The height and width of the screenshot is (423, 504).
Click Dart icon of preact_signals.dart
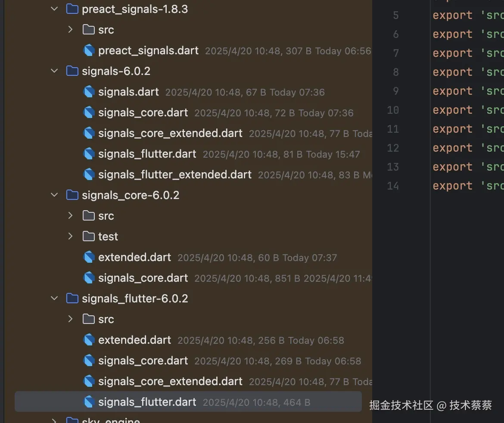(89, 50)
